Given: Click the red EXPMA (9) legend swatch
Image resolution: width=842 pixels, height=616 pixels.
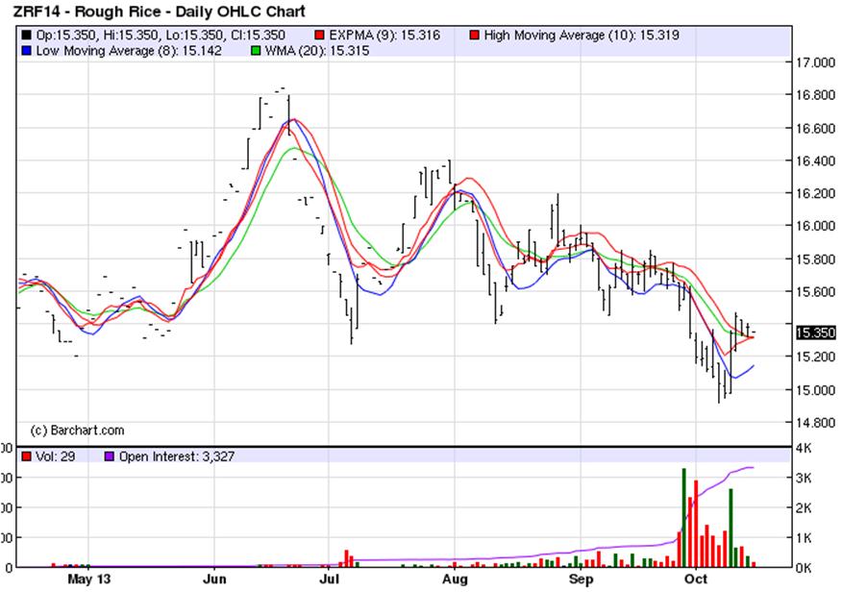Looking at the screenshot, I should (321, 36).
